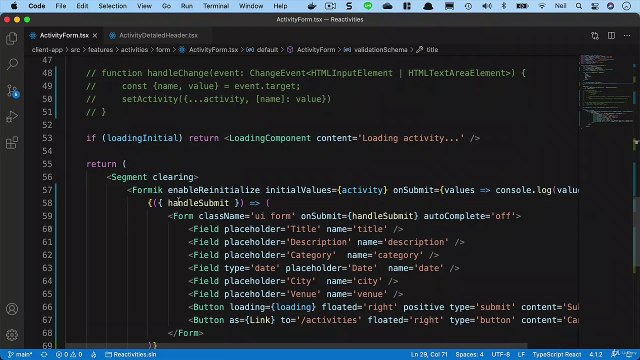Open Control Center in menu bar
The height and width of the screenshot is (360, 640).
(595, 6)
